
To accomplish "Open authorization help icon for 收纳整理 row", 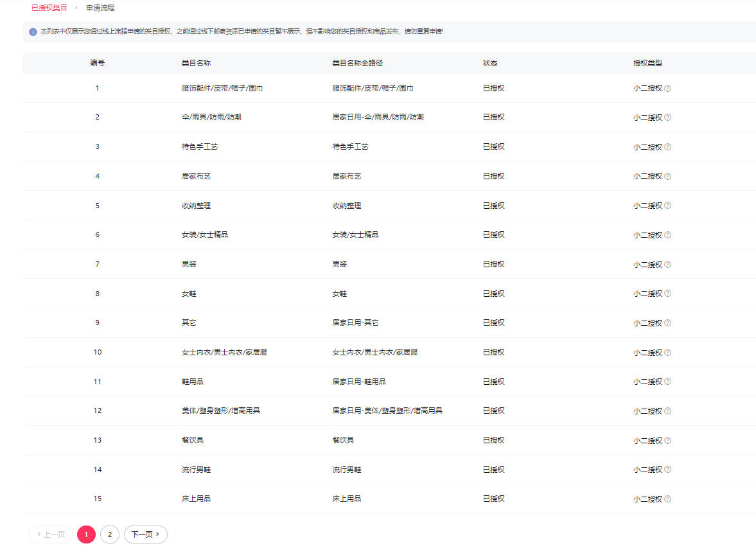I will pos(668,206).
